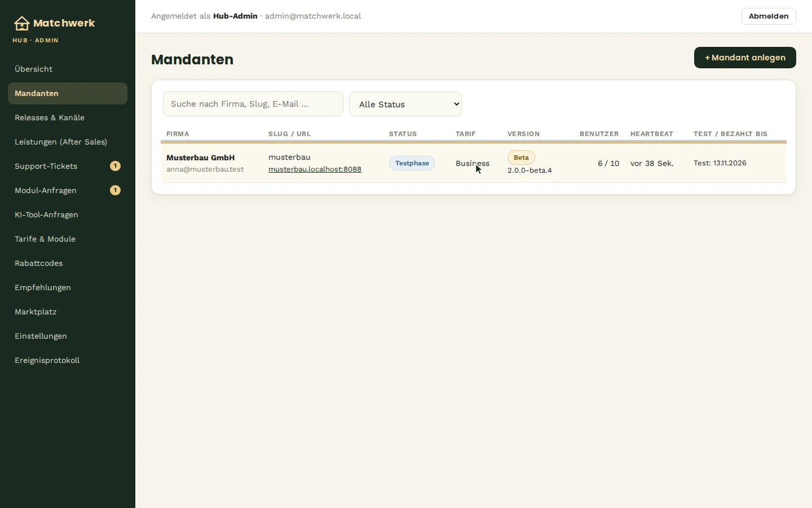Viewport: 812px width, 508px height.
Task: Focus the Firma, Slug, E-Mail search field
Action: [253, 104]
